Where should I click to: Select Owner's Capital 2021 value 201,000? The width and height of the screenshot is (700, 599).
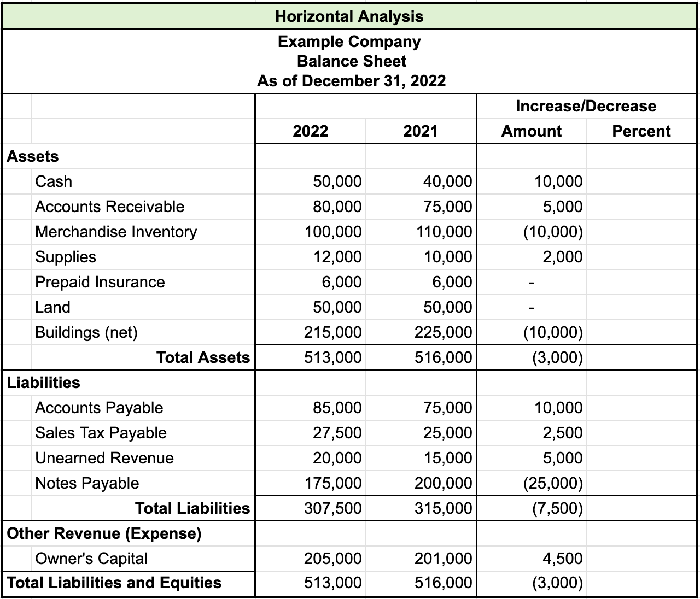443,559
